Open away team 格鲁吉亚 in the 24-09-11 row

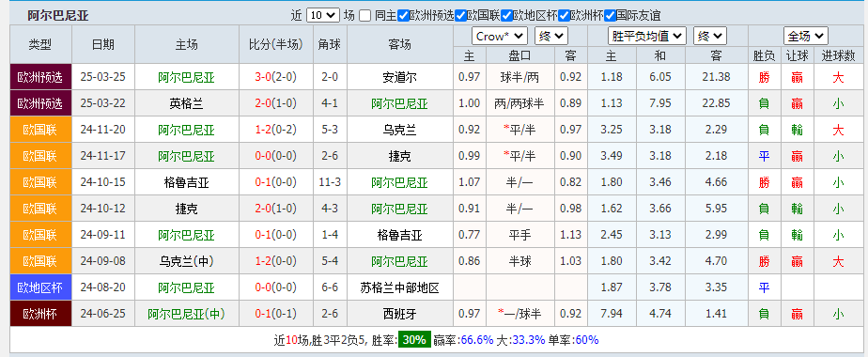coord(399,235)
